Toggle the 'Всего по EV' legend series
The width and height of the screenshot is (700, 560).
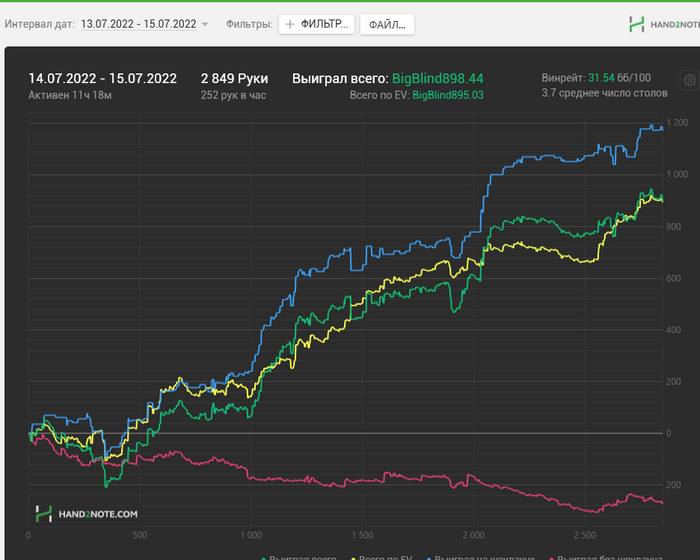coord(382,557)
